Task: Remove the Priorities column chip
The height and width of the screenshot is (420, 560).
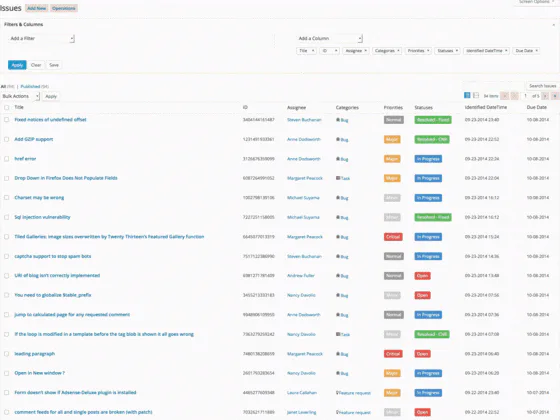Action: [x=428, y=51]
